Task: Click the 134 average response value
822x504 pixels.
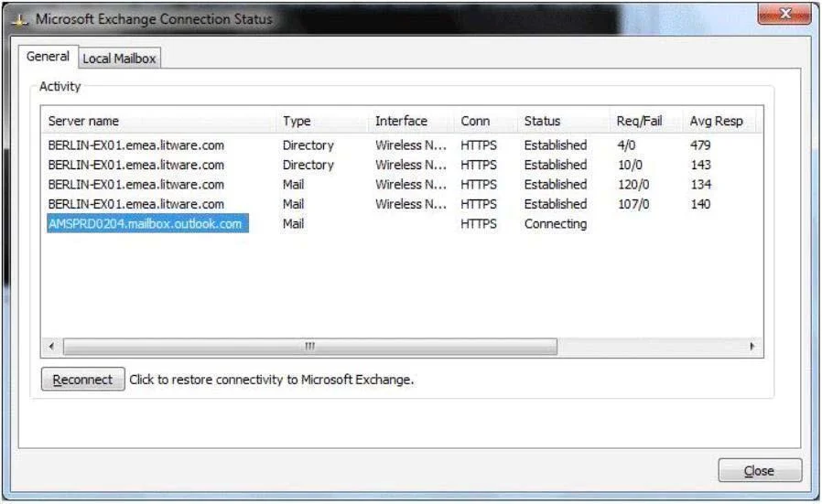Action: [700, 185]
